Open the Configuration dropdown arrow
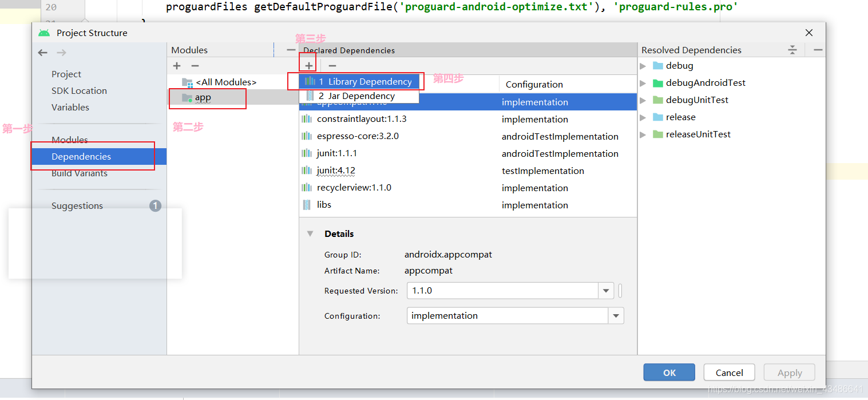The height and width of the screenshot is (400, 868). click(616, 316)
